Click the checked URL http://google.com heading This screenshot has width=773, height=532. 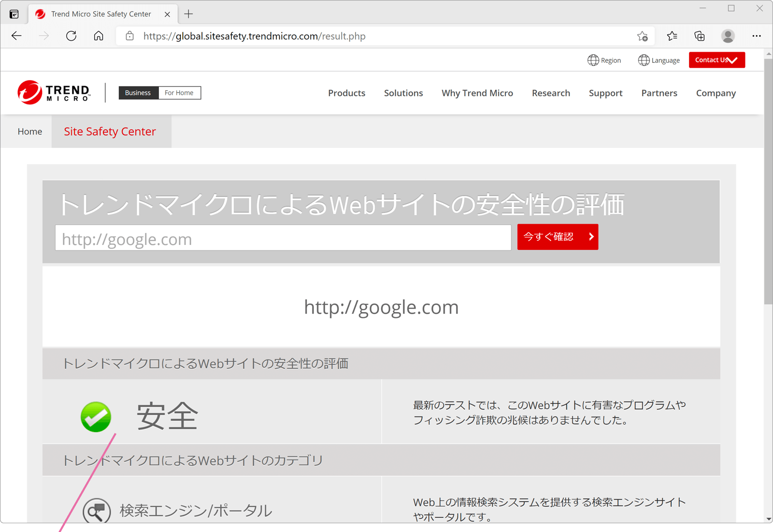[x=381, y=307]
